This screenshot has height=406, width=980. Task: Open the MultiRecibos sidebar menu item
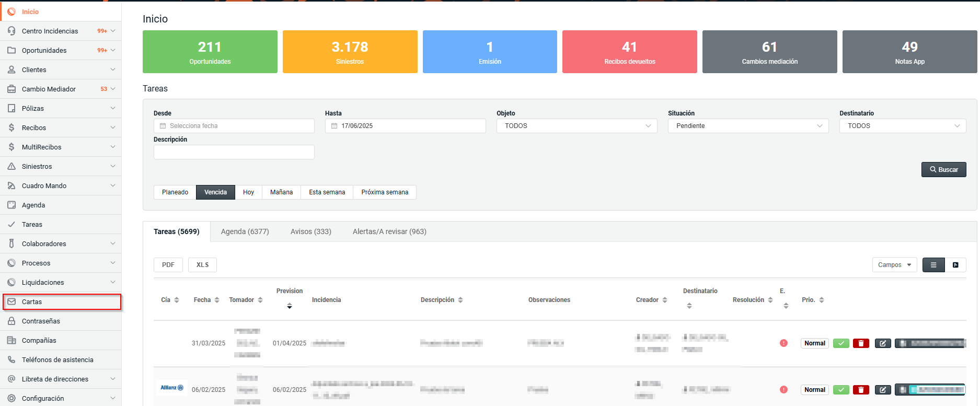61,147
